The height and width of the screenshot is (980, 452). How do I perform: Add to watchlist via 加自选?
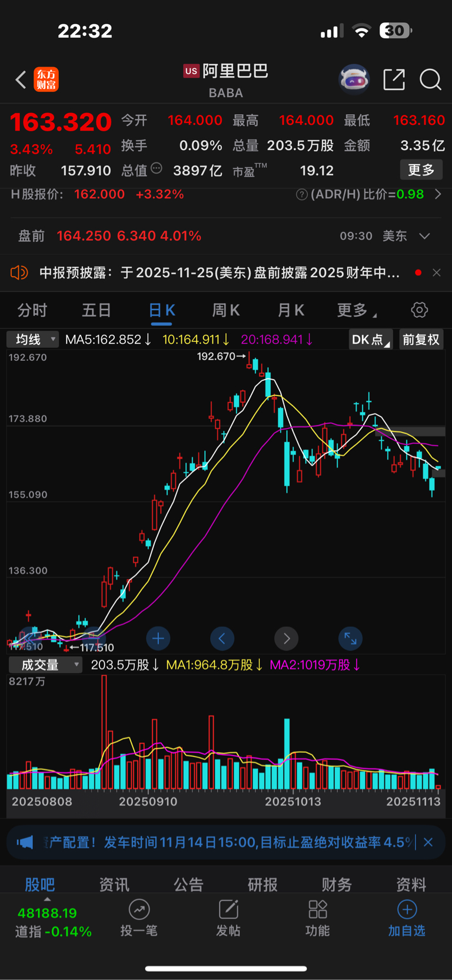(x=407, y=919)
